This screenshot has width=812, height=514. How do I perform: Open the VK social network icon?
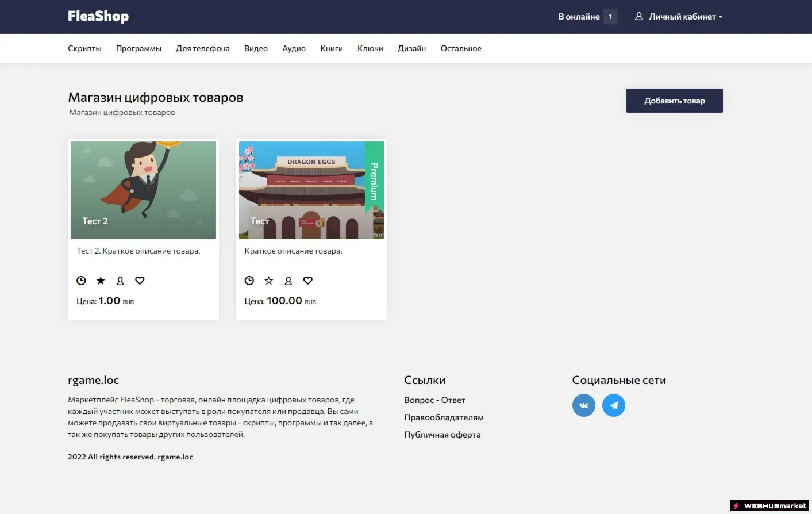click(x=584, y=405)
